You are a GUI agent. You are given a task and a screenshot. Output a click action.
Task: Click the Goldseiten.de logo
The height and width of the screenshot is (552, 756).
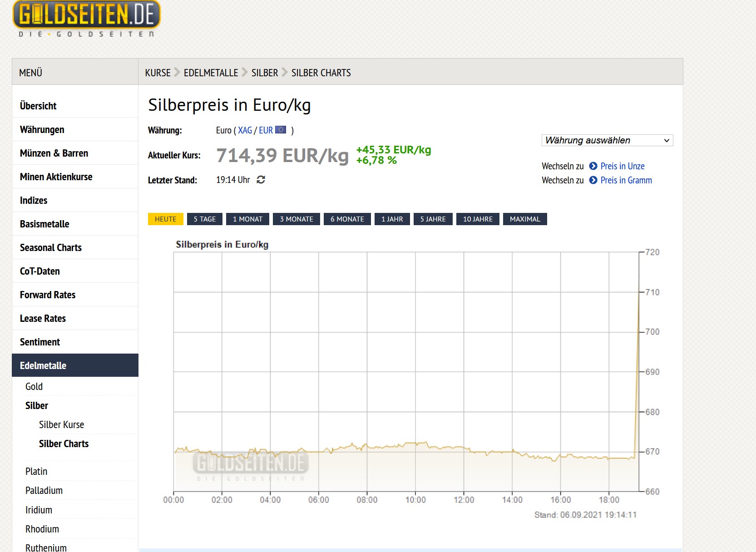point(86,19)
